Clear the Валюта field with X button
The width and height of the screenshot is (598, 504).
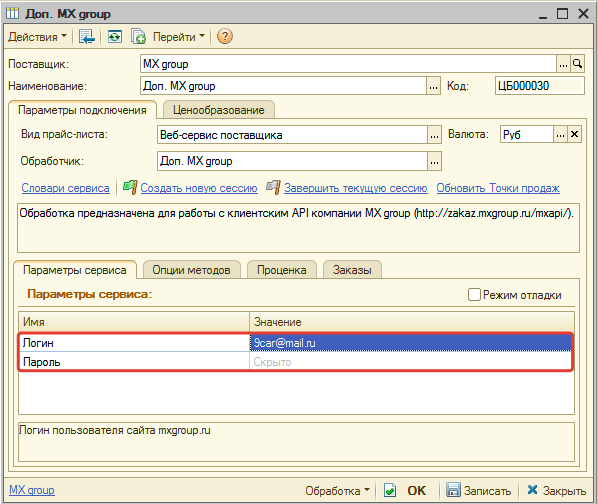574,134
